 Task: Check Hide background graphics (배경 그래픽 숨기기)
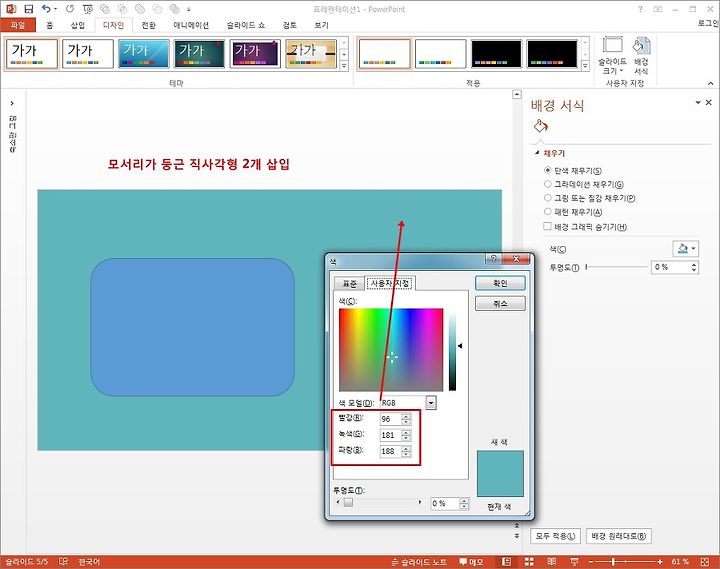click(x=547, y=226)
